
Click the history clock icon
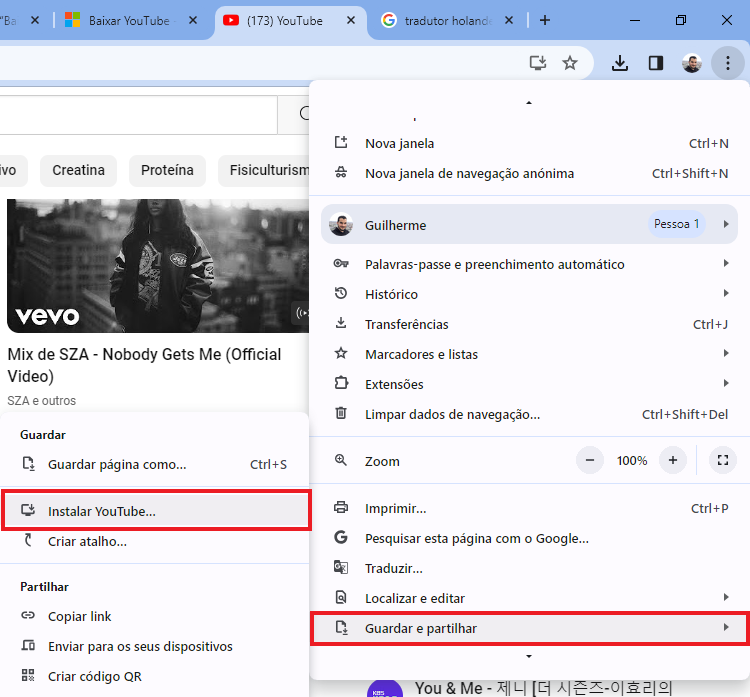[x=341, y=293]
